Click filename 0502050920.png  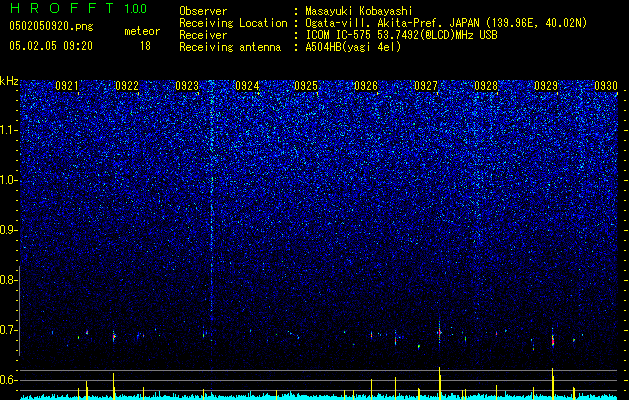(x=51, y=26)
